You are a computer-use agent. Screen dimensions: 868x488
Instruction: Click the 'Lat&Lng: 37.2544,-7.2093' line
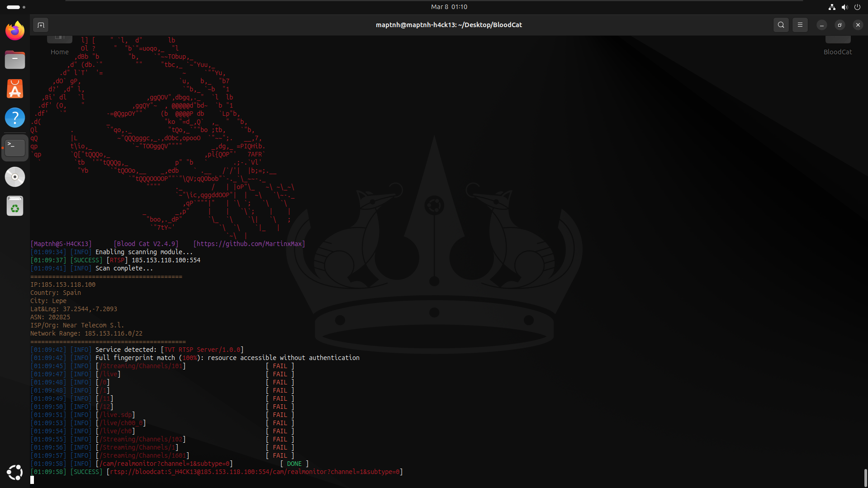(x=74, y=309)
